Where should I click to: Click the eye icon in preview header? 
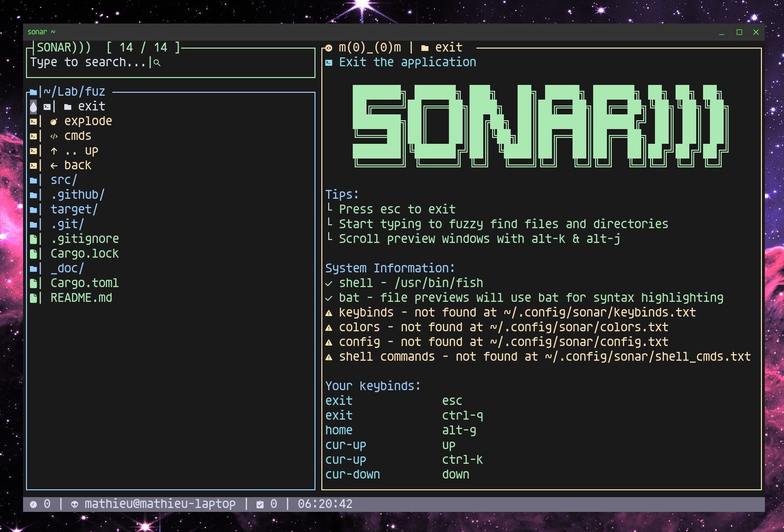coord(329,48)
